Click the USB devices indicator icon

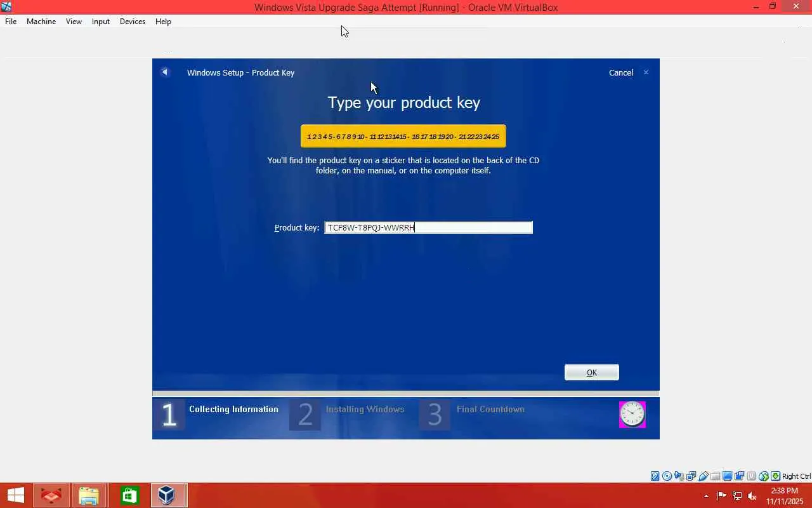[x=704, y=476]
